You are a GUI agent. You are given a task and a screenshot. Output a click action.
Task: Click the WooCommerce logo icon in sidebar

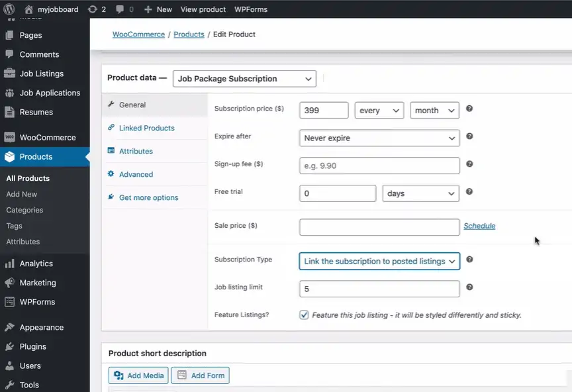9,137
